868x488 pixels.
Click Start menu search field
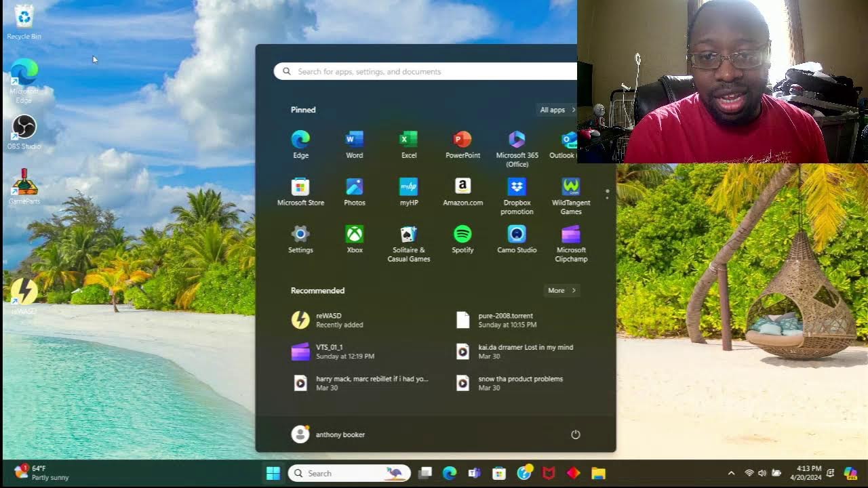point(426,71)
